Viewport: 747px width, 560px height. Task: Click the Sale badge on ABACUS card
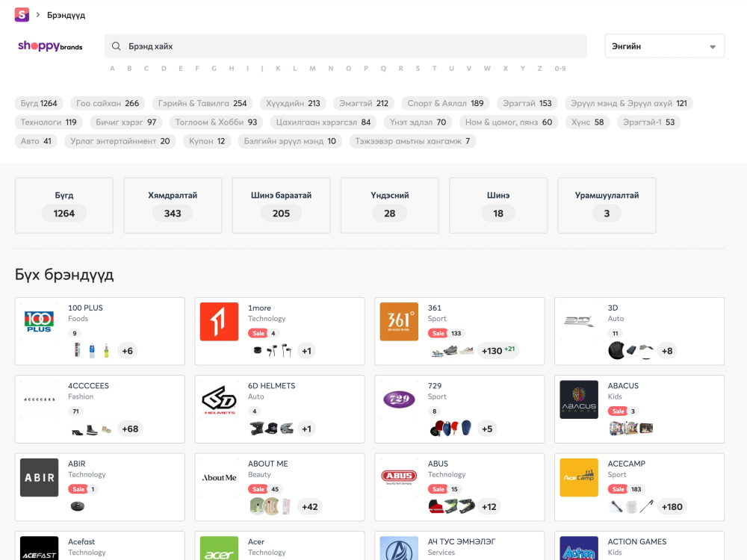tap(618, 411)
